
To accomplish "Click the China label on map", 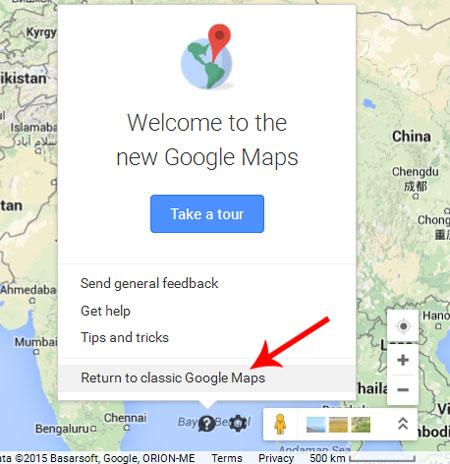I will [411, 136].
